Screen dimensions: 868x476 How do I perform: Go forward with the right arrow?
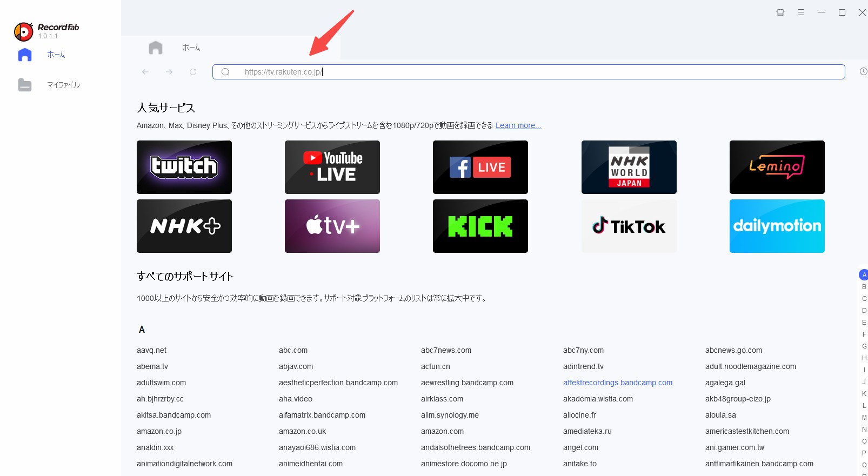click(169, 72)
